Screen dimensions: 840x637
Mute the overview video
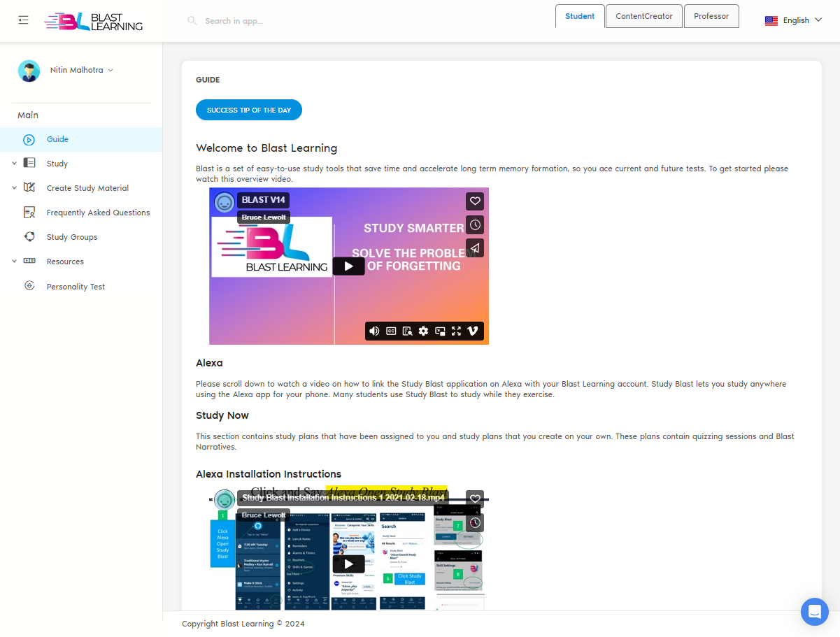coord(374,331)
